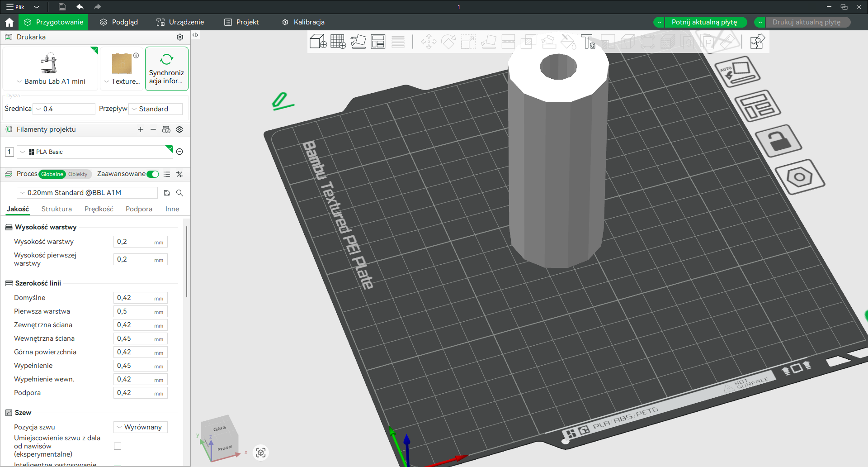Open the PLA Basic filament dropdown

tap(95, 152)
